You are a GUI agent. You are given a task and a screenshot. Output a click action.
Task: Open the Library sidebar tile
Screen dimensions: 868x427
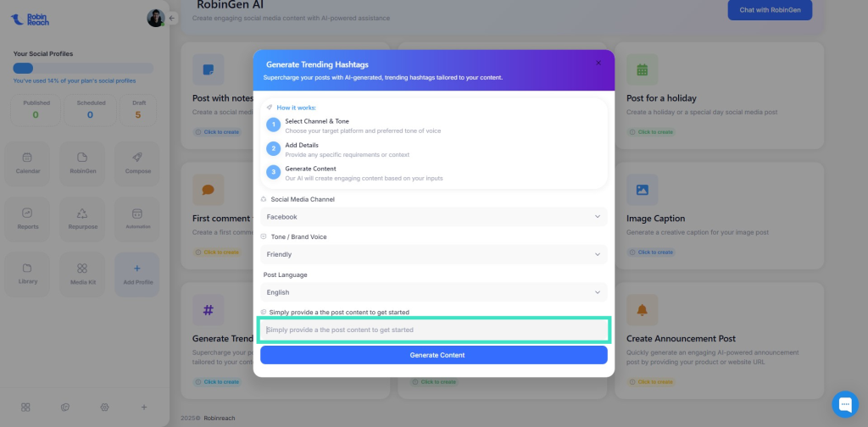click(x=28, y=274)
